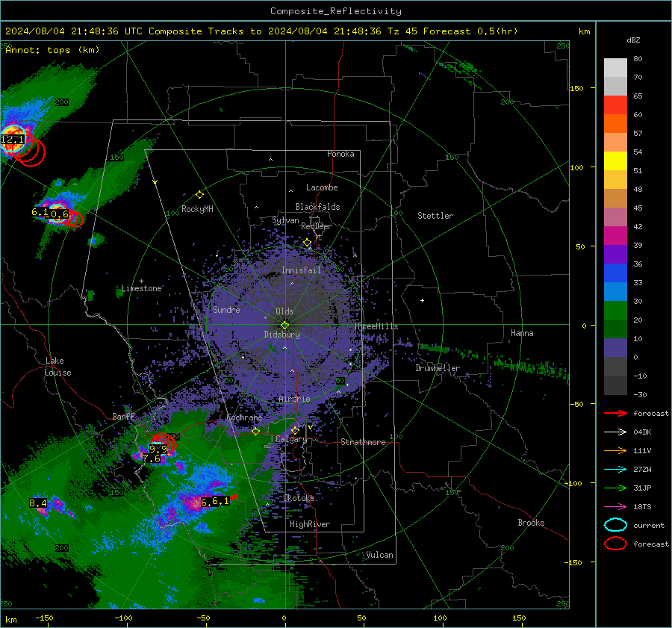
Task: Click the Strathmore city label
Action: tap(363, 442)
